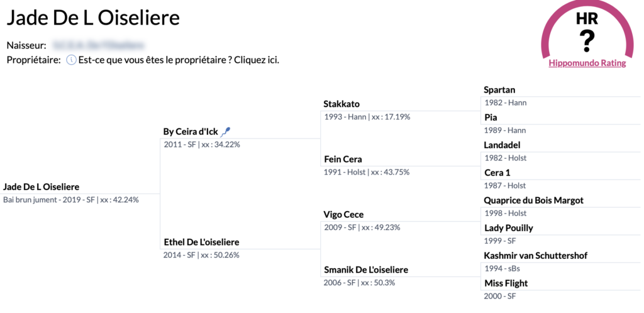Screen dimensions: 644x313
Task: Click the sperm icon beside By Ceira d'Ick
Action: (x=226, y=132)
